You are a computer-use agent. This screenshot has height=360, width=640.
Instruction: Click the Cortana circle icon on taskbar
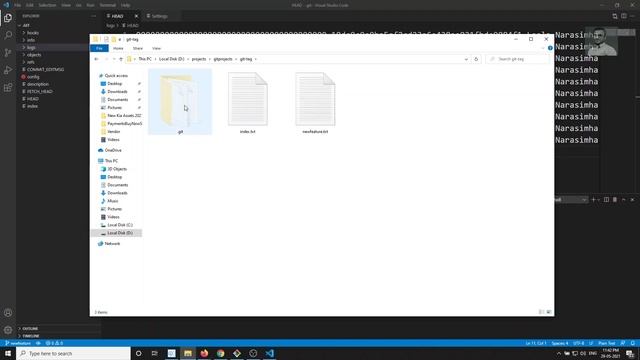click(138, 353)
